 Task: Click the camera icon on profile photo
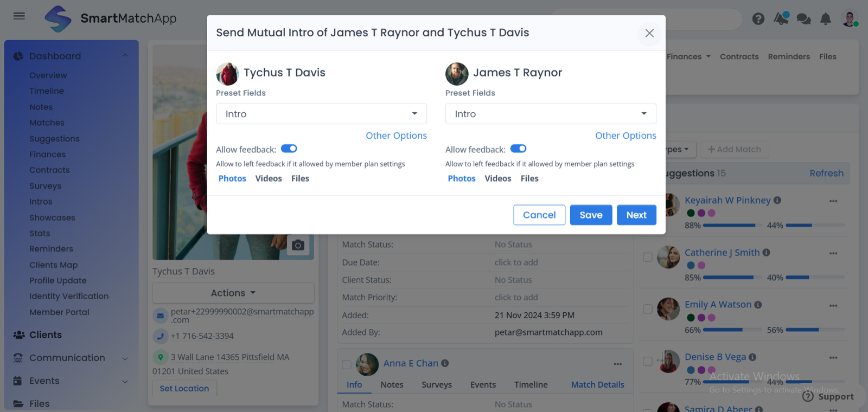click(298, 245)
